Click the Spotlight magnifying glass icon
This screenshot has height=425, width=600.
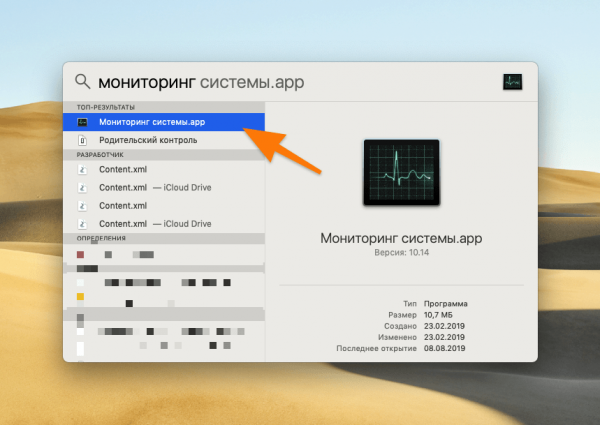coord(83,81)
